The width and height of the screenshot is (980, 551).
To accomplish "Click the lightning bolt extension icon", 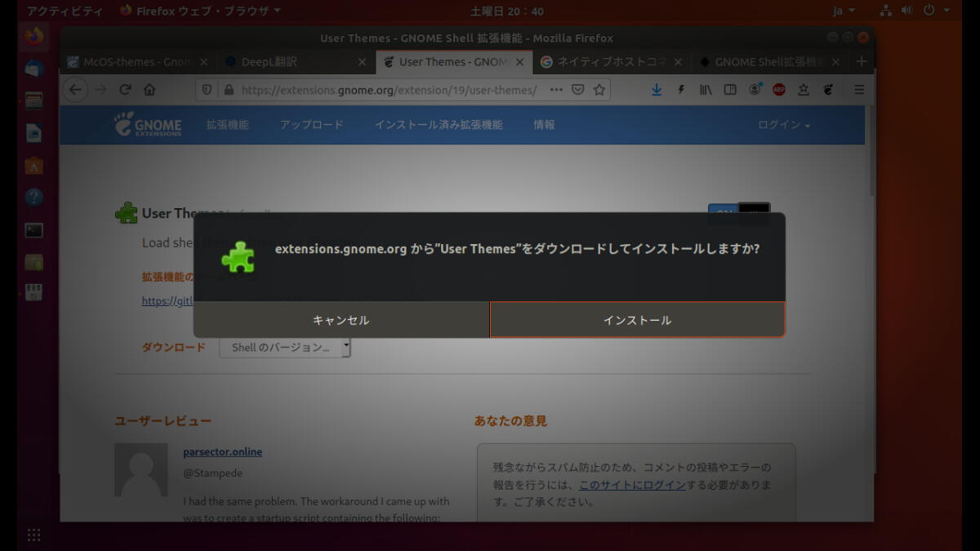I will pyautogui.click(x=681, y=90).
